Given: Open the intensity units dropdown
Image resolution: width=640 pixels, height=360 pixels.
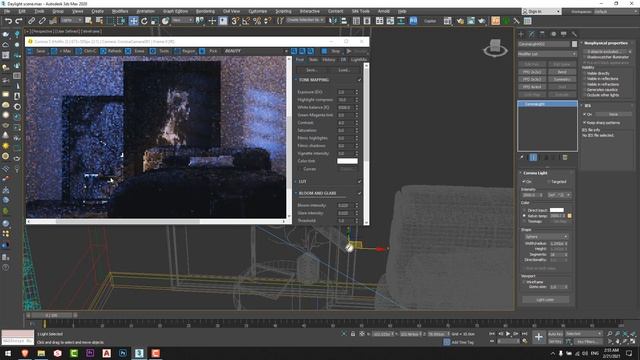Looking at the screenshot, I should coord(559,195).
